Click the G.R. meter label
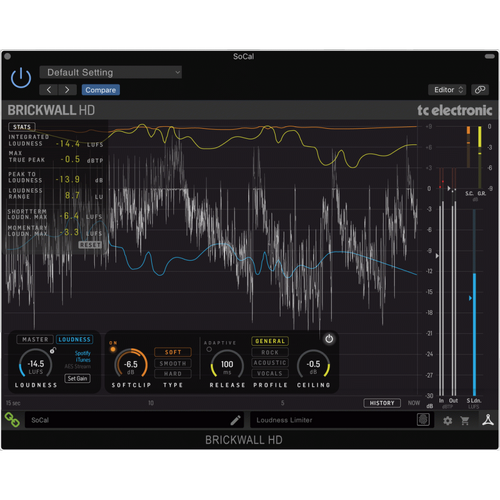Viewport: 500px width, 500px height. (x=481, y=193)
